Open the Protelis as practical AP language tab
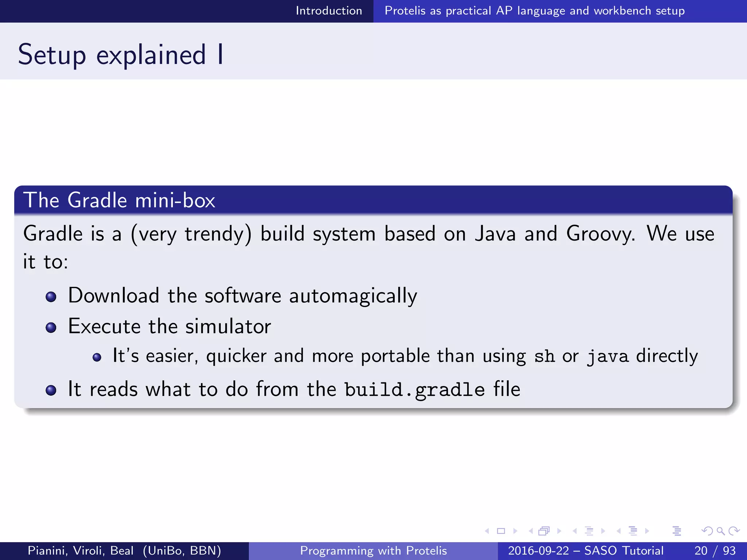Screen dimensions: 747x560 click(x=534, y=11)
